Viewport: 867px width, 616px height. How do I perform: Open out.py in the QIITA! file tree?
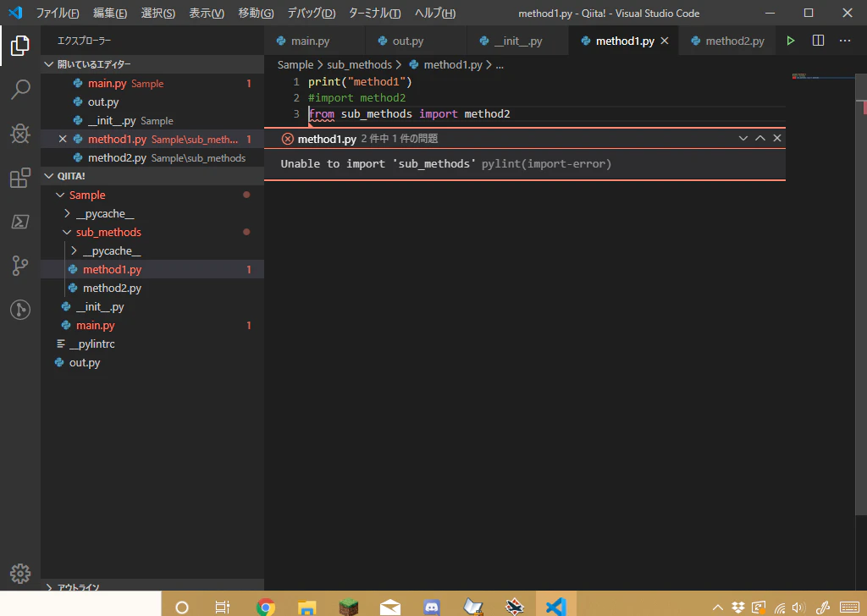152,362
